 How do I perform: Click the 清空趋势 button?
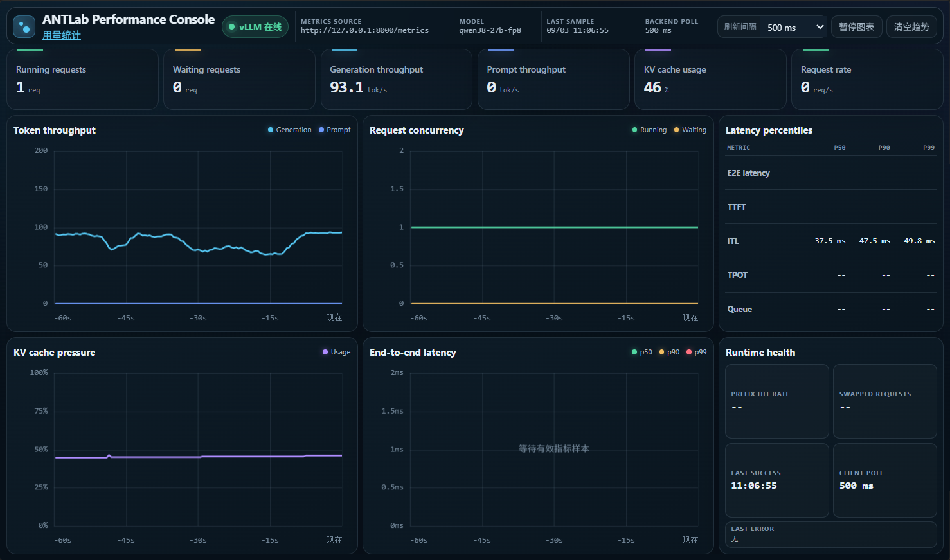(911, 27)
